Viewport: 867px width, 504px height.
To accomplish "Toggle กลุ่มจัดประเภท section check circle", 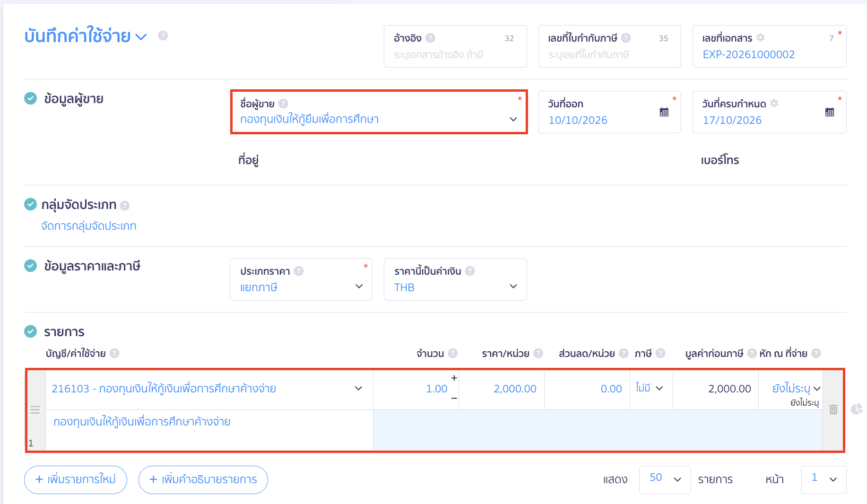I will (30, 204).
